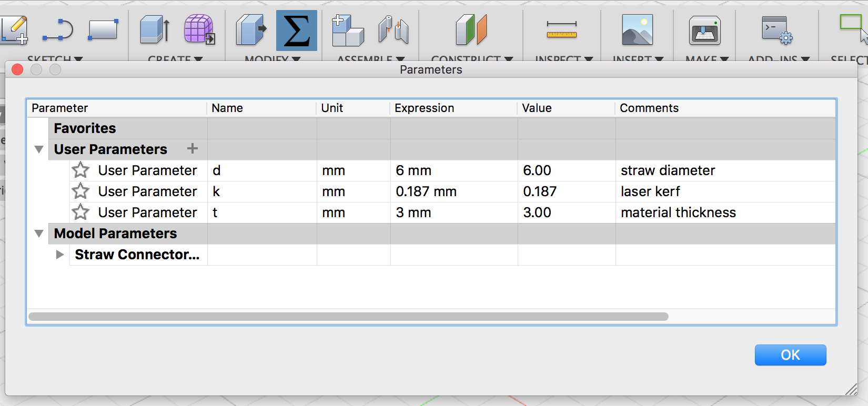Click the 3D Print make icon
Viewport: 868px width, 406px height.
tap(705, 31)
